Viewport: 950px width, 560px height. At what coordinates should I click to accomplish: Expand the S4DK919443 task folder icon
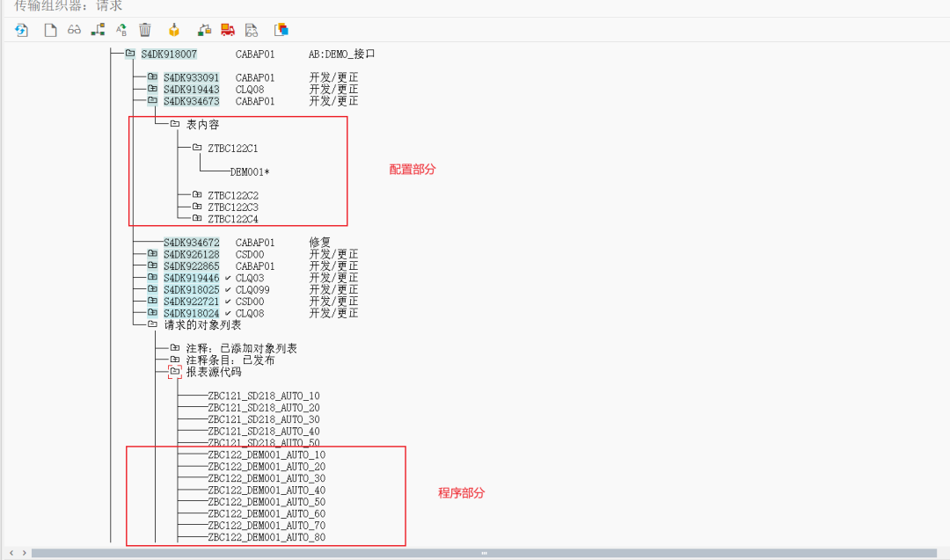click(x=153, y=89)
